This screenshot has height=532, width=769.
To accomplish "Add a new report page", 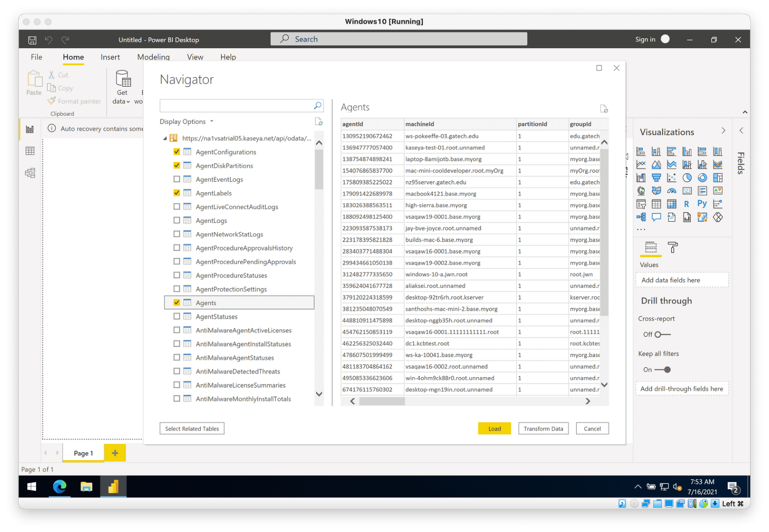I will 115,453.
